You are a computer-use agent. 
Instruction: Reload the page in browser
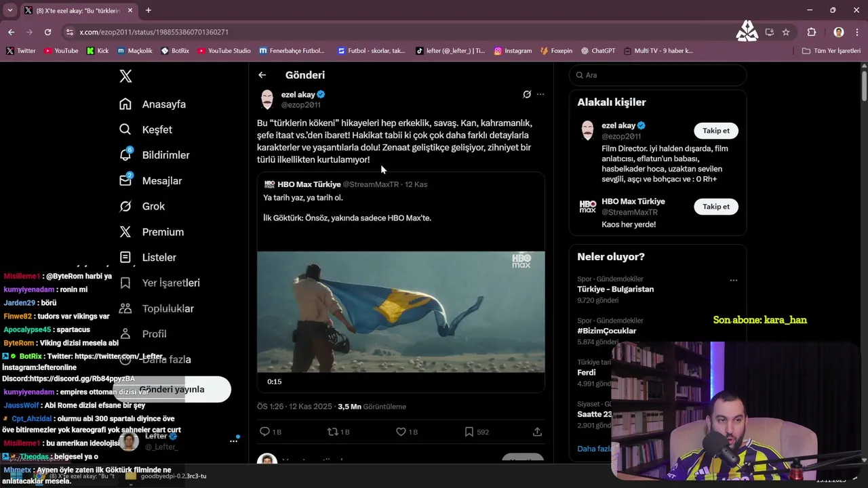[x=47, y=32]
